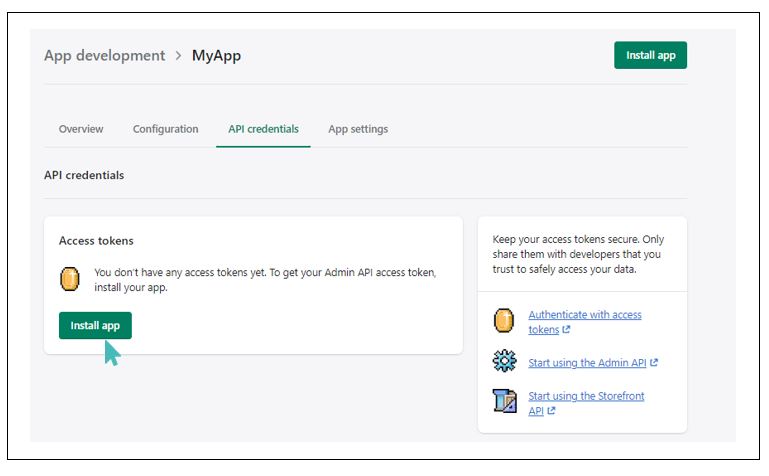Click the Access tokens card heading
Image resolution: width=769 pixels, height=476 pixels.
click(96, 241)
